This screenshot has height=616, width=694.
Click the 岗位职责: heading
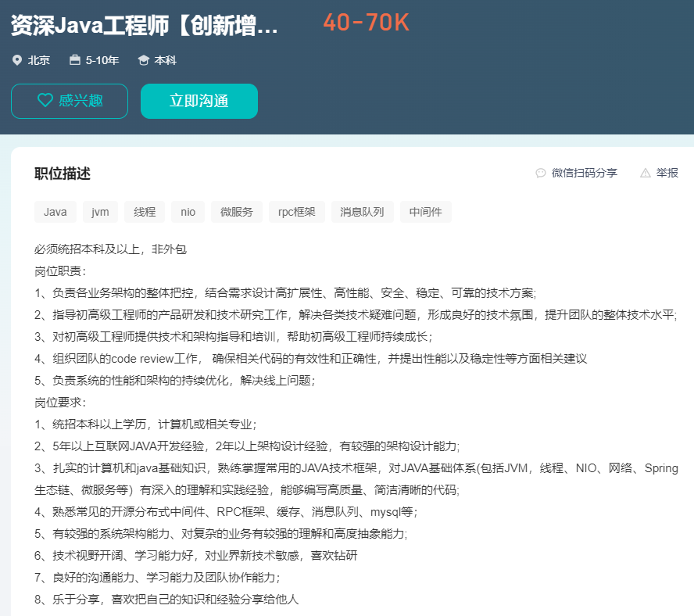[60, 271]
